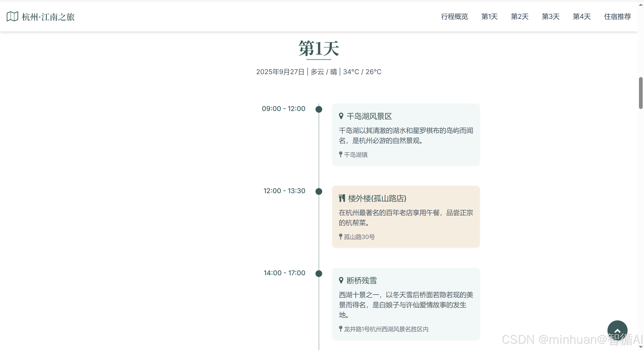This screenshot has height=350, width=644.
Task: Click the scrollbar down arrow
Action: (641, 347)
